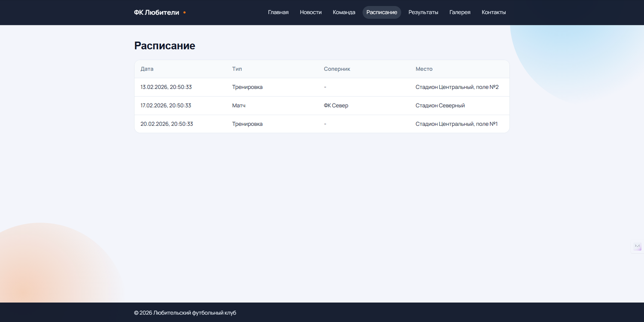Click the Тип column header
The width and height of the screenshot is (644, 322).
tap(237, 69)
